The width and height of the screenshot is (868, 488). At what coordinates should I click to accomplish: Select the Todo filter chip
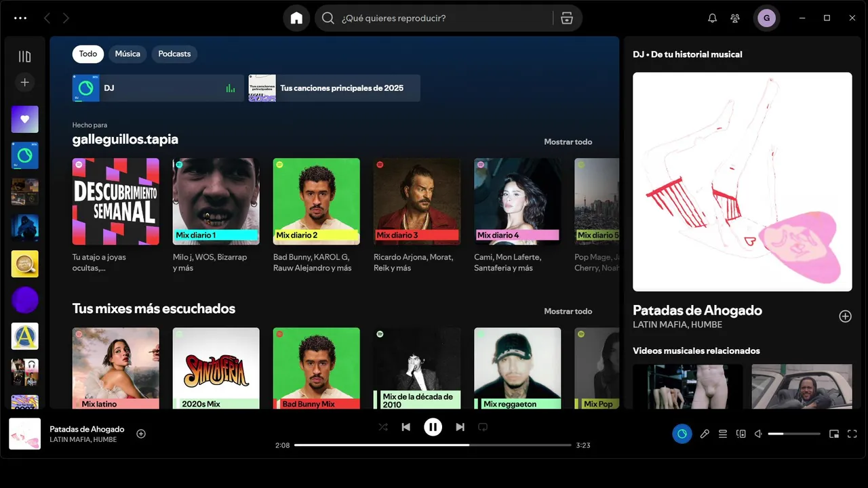click(x=88, y=54)
